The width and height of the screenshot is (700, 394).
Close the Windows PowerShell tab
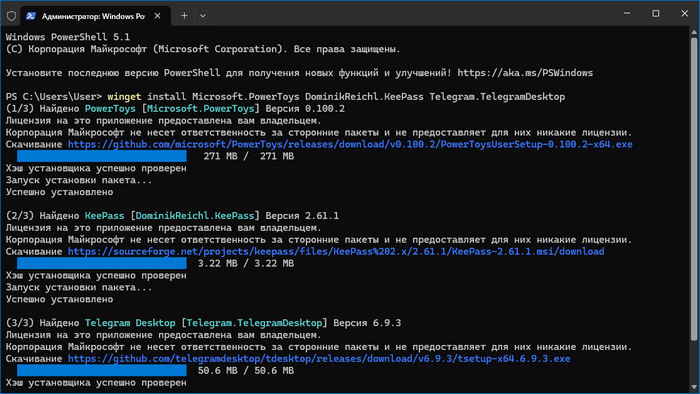pyautogui.click(x=158, y=16)
